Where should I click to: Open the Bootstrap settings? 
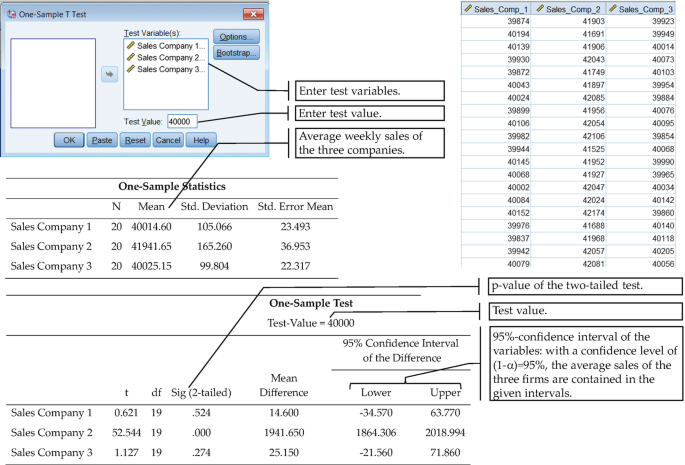click(236, 52)
